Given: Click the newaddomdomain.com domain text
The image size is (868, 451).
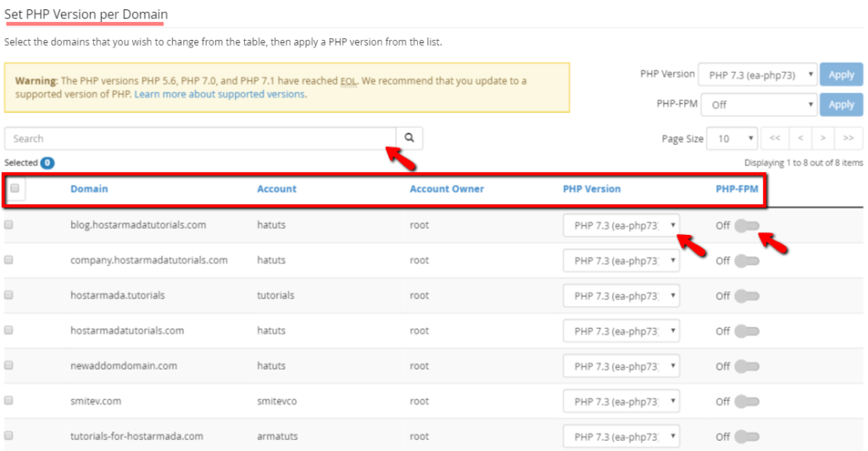Looking at the screenshot, I should (x=124, y=365).
